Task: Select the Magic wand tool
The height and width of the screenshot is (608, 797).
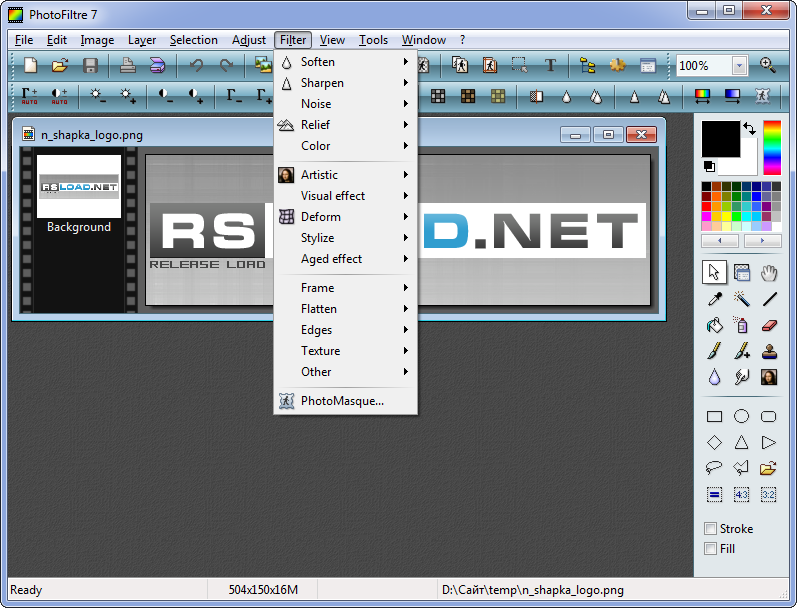Action: pos(742,299)
